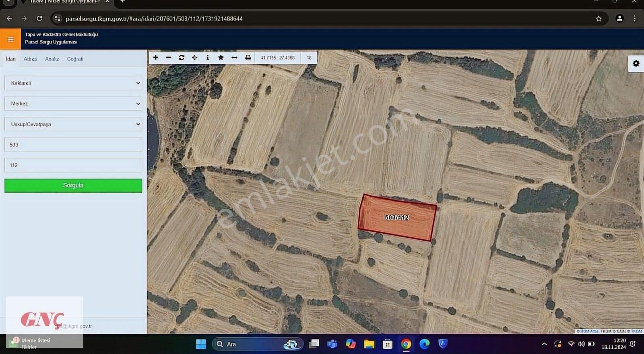The image size is (644, 354).
Task: Open Microsoft Edge from taskbar
Action: 424,344
